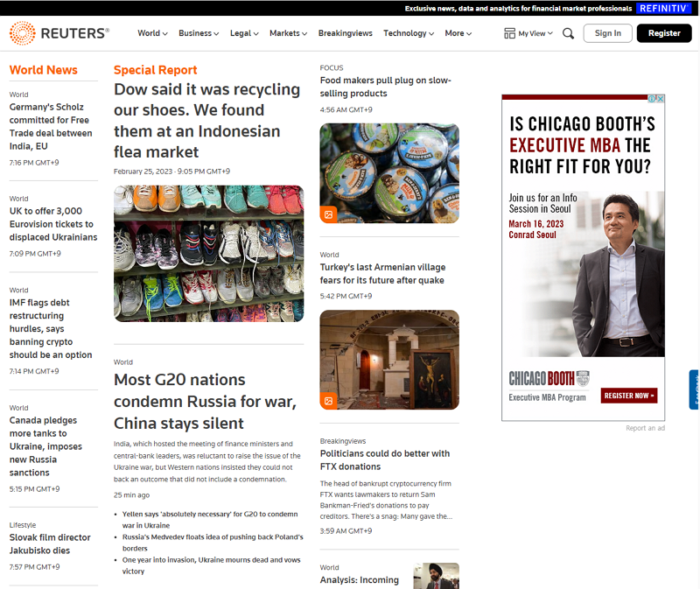Click gallery icon on ice cream photo

(x=329, y=214)
